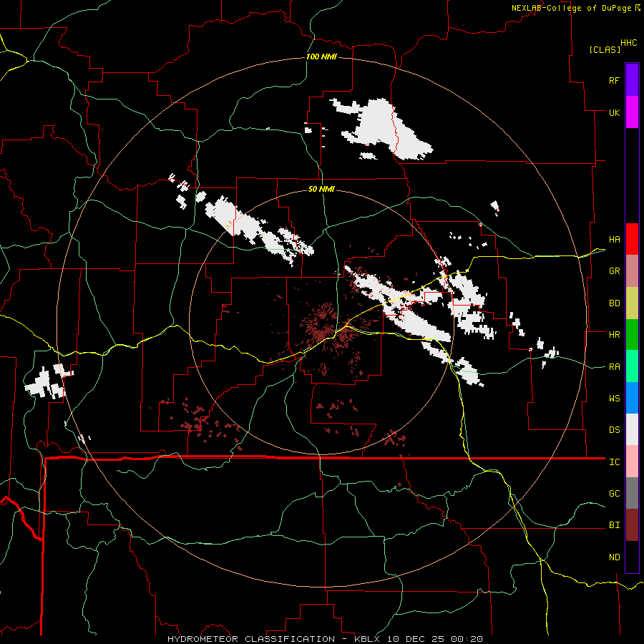Click the NEXLAB-College of DuPage credit text

pyautogui.click(x=571, y=8)
